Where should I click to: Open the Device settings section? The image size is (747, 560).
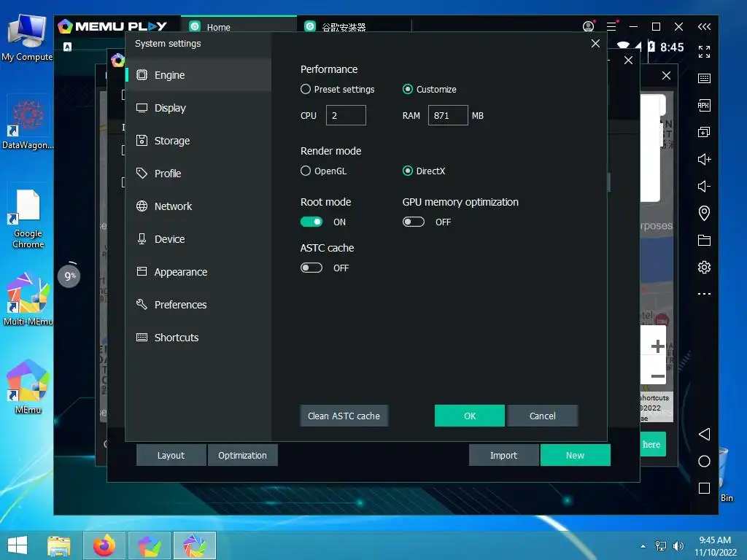coord(198,239)
